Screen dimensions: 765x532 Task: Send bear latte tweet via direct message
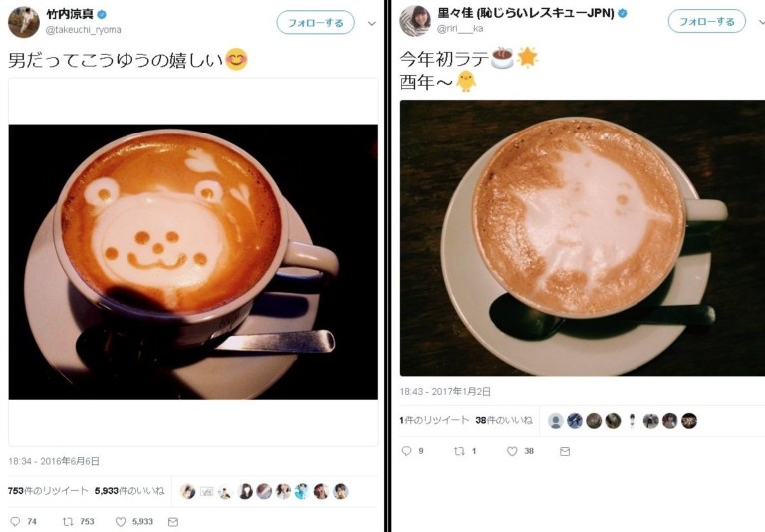pos(173,522)
